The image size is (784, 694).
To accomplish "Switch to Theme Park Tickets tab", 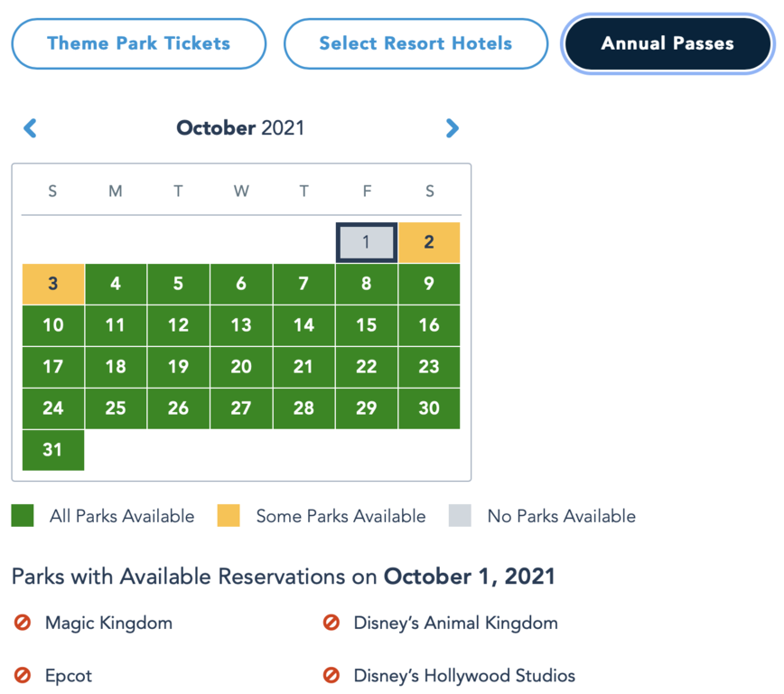I will pyautogui.click(x=138, y=43).
